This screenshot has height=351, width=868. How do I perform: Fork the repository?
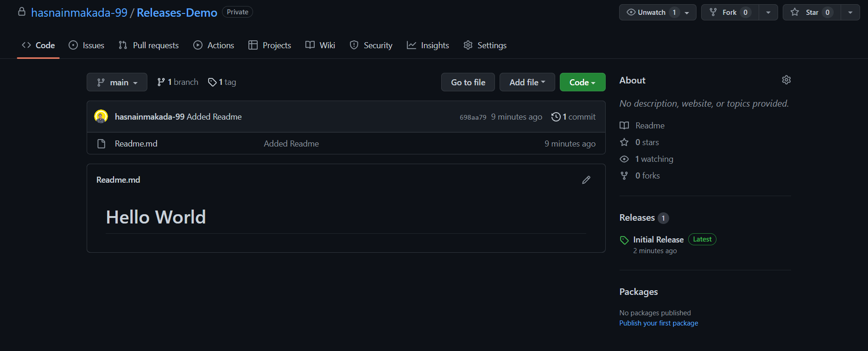730,13
